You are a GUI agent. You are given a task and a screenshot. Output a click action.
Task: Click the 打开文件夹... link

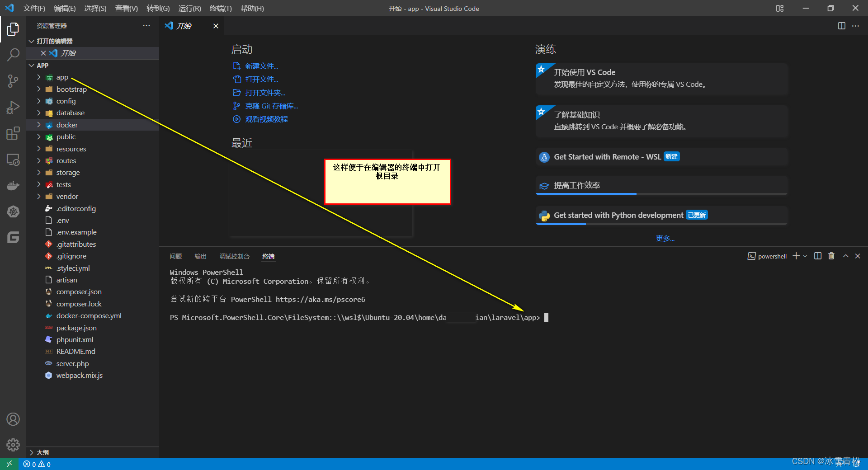pyautogui.click(x=265, y=93)
